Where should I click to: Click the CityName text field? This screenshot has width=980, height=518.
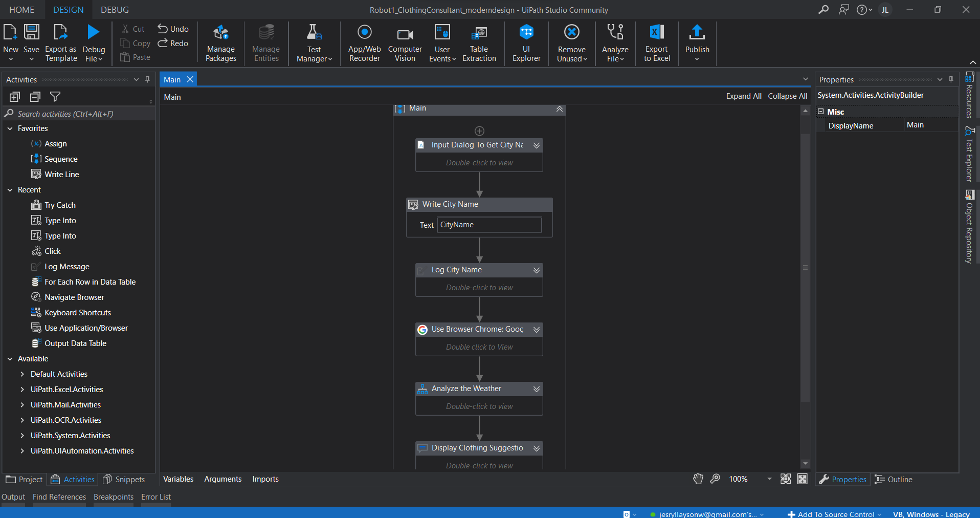[489, 225]
